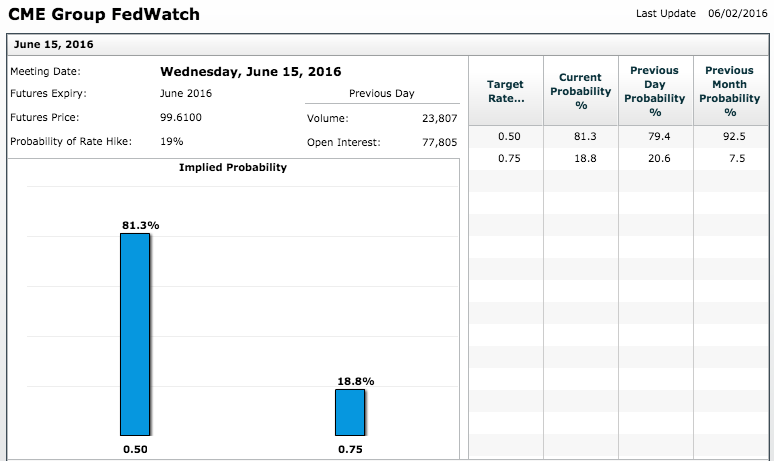Click current probability value 18.8
774x461 pixels.
pyautogui.click(x=585, y=158)
